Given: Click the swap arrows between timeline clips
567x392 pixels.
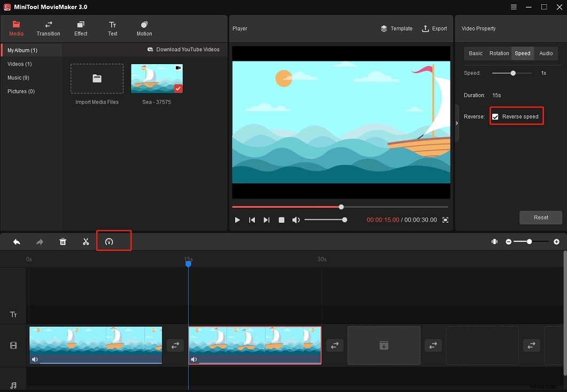Looking at the screenshot, I should point(175,345).
